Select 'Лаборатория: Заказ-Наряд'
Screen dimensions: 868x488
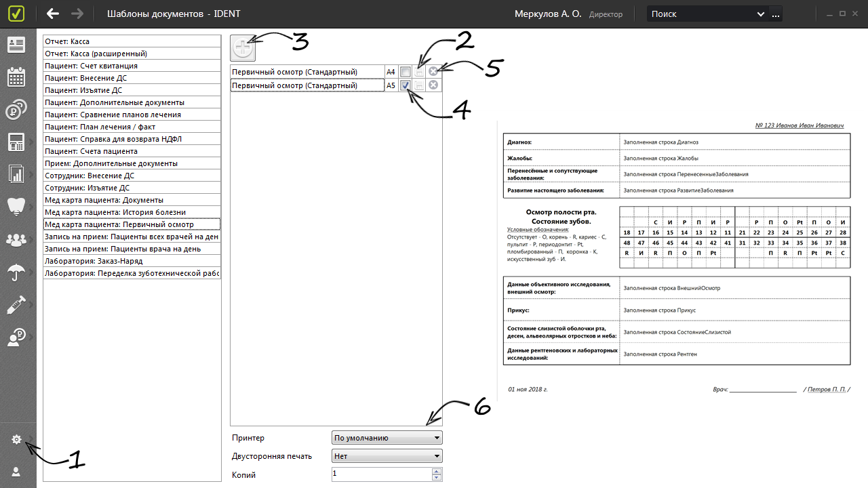pyautogui.click(x=132, y=261)
